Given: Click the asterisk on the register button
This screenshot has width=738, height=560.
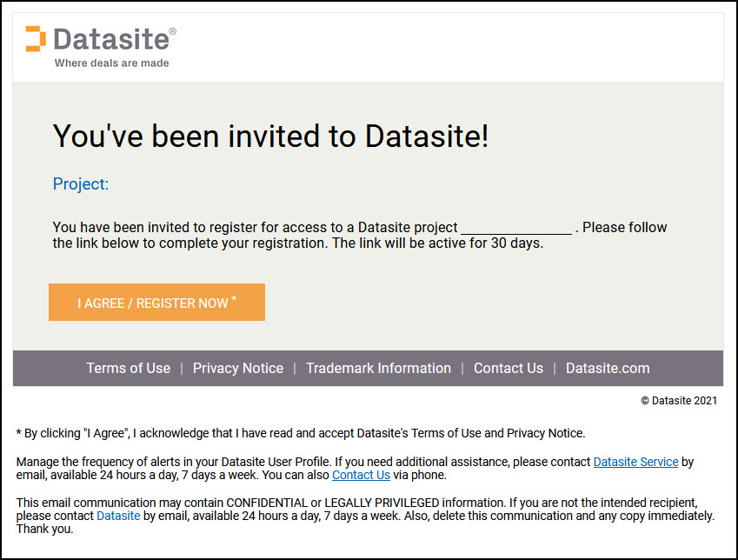Looking at the screenshot, I should point(233,297).
